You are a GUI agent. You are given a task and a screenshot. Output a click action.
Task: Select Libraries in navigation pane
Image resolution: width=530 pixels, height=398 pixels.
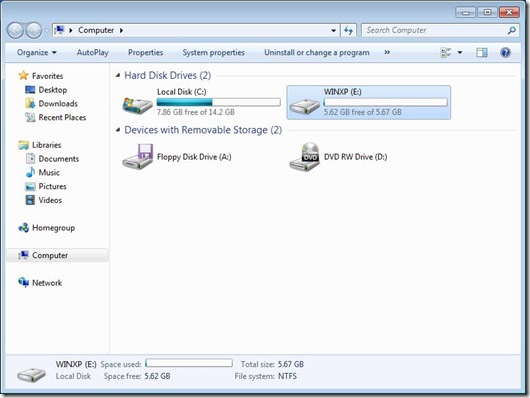pos(47,145)
